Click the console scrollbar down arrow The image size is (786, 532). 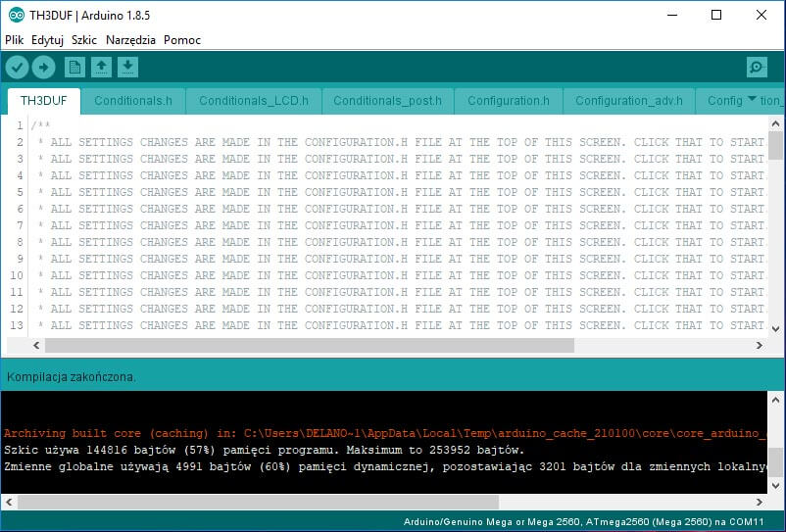click(775, 485)
